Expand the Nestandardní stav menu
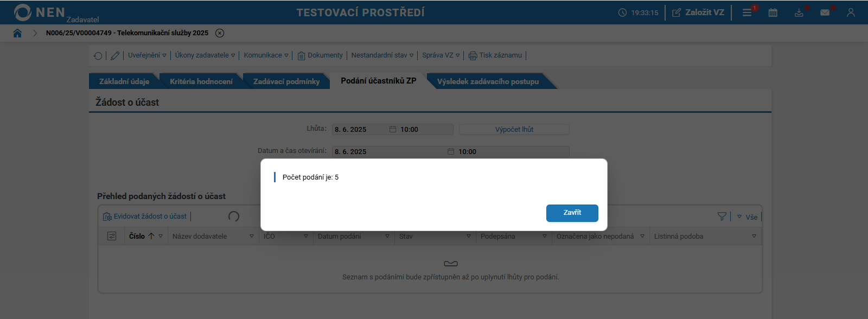Screen dimensions: 868x319 tap(382, 55)
